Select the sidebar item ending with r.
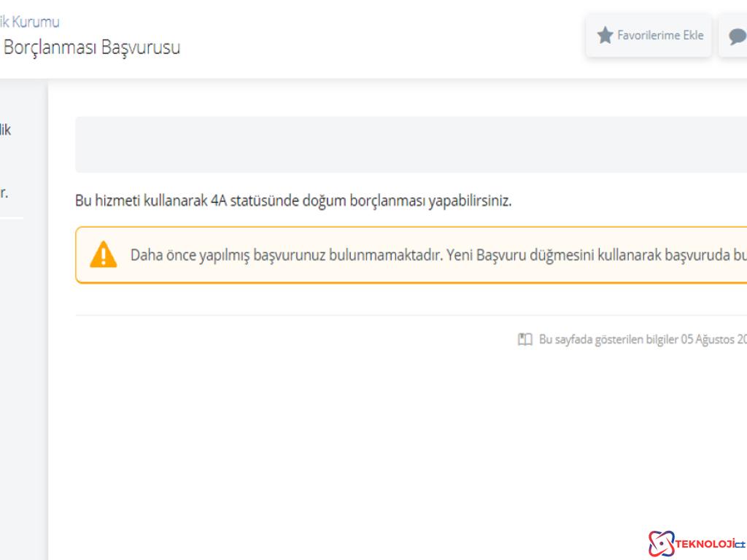Screen dimensions: 747x560 [x=4, y=192]
